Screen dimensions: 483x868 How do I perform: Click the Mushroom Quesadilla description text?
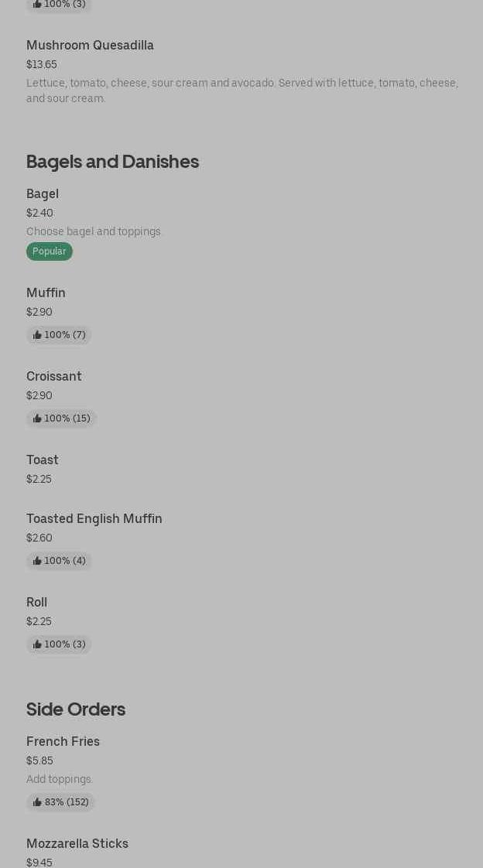(x=241, y=91)
